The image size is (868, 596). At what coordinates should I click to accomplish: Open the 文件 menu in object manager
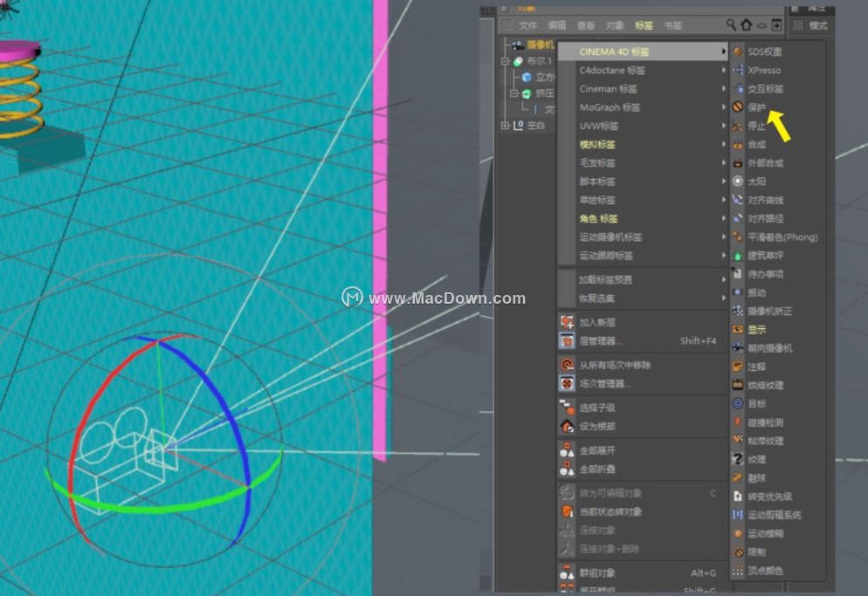click(527, 25)
